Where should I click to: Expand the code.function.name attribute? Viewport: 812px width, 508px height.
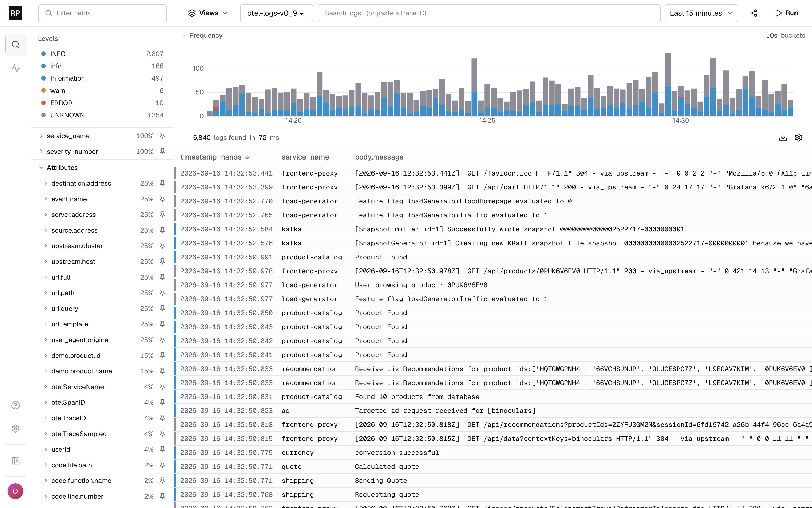tap(46, 481)
